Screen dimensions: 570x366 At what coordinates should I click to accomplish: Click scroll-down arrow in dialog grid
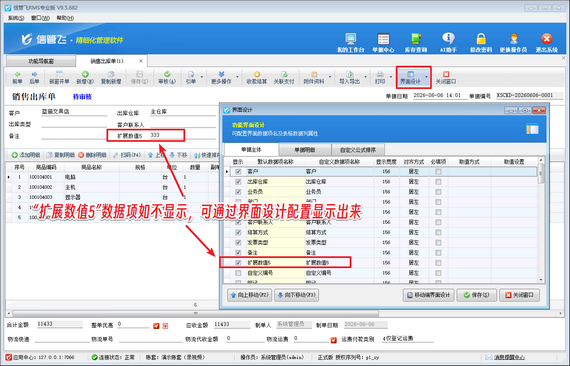click(x=541, y=280)
